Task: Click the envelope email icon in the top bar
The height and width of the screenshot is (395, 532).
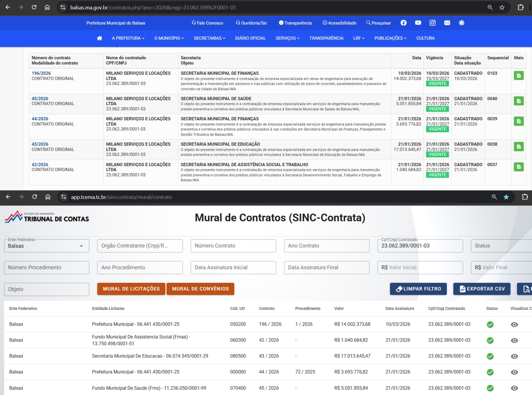Action: (447, 23)
